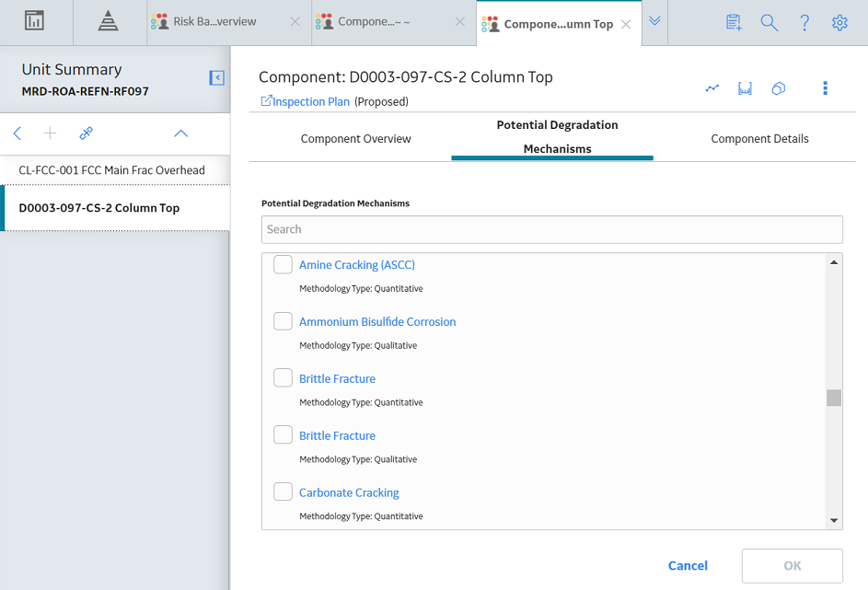Click the trend line graph icon

click(712, 88)
